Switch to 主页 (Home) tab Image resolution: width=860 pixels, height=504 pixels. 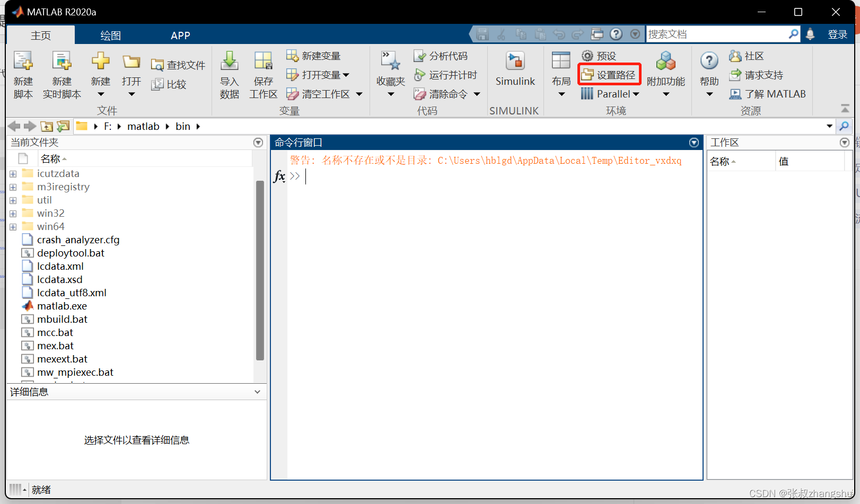41,35
